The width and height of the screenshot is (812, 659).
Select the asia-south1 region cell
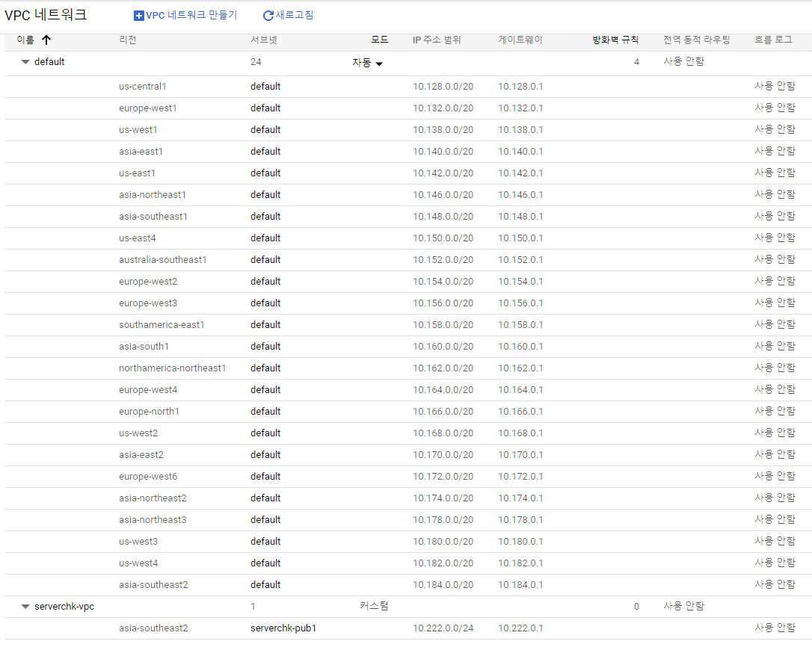144,347
